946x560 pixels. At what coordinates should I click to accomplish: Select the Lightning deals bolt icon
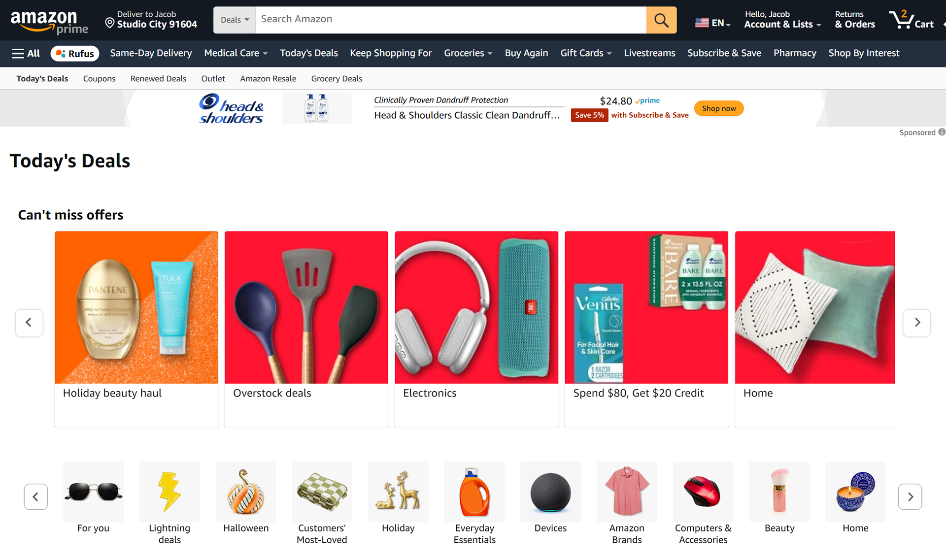[169, 492]
